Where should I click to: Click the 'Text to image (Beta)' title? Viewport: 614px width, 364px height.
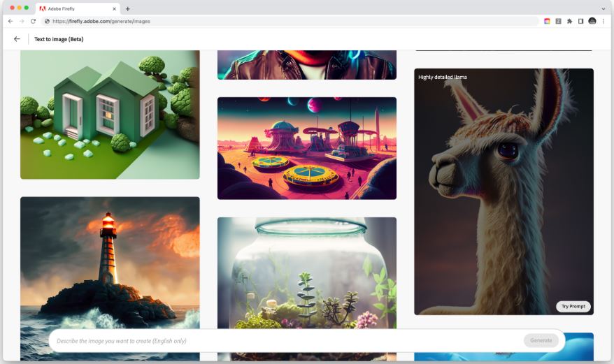(59, 39)
